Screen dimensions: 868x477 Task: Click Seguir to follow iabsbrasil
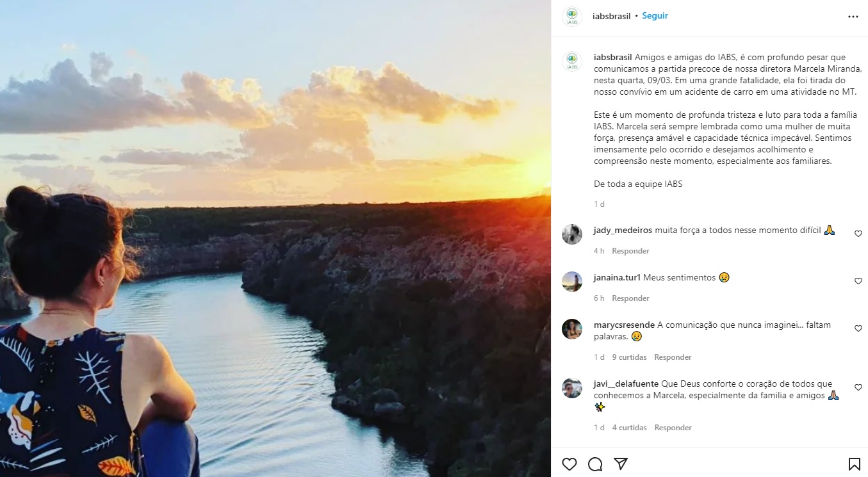(655, 16)
